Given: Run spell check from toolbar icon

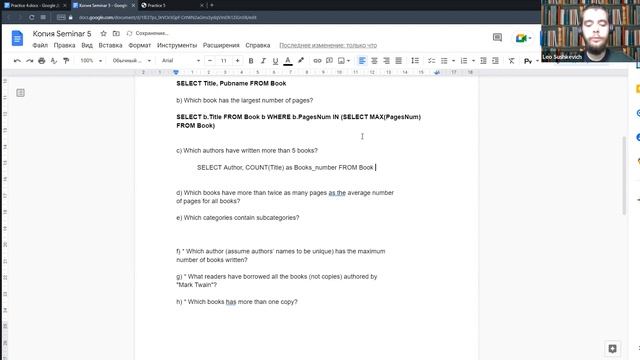Looking at the screenshot, I should pos(54,61).
